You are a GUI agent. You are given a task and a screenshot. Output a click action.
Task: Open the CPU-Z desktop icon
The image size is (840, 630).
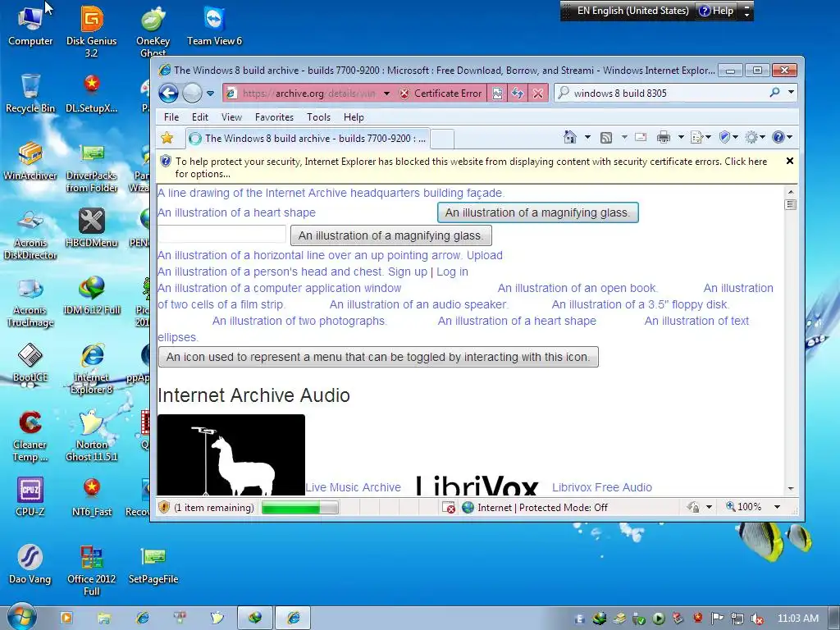pos(30,496)
